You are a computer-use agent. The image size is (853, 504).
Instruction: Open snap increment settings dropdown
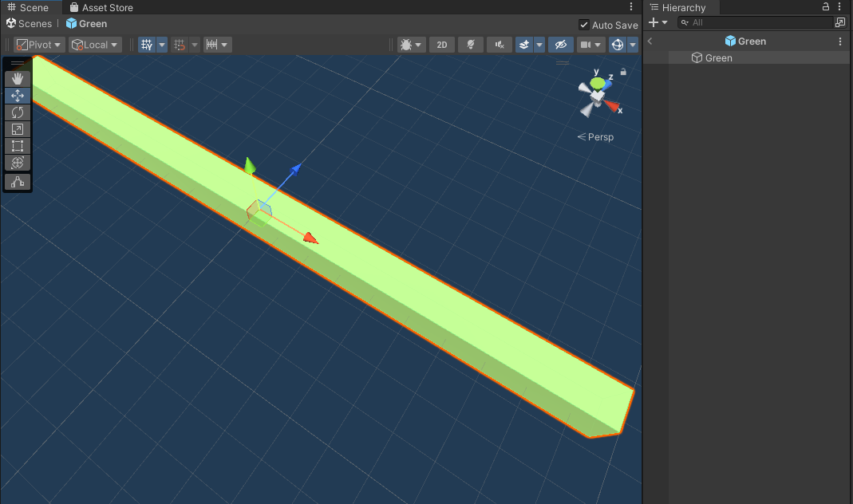point(218,45)
